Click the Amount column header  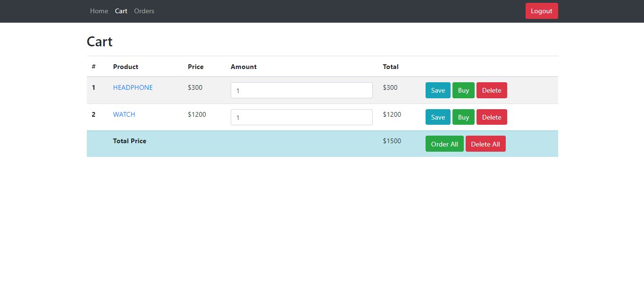[x=243, y=67]
